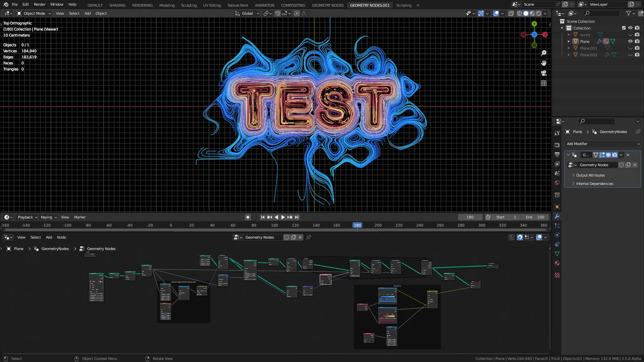Disable camera render visibility for bunny

[637, 35]
